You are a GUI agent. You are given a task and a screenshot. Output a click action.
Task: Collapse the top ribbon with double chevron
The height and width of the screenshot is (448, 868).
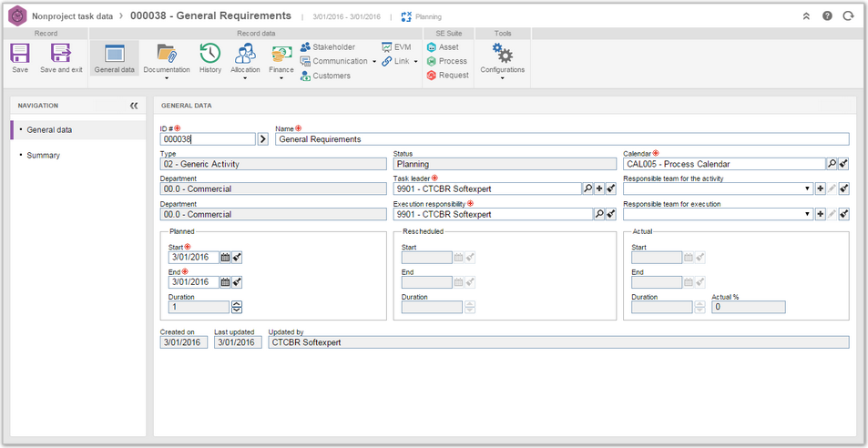pyautogui.click(x=807, y=16)
